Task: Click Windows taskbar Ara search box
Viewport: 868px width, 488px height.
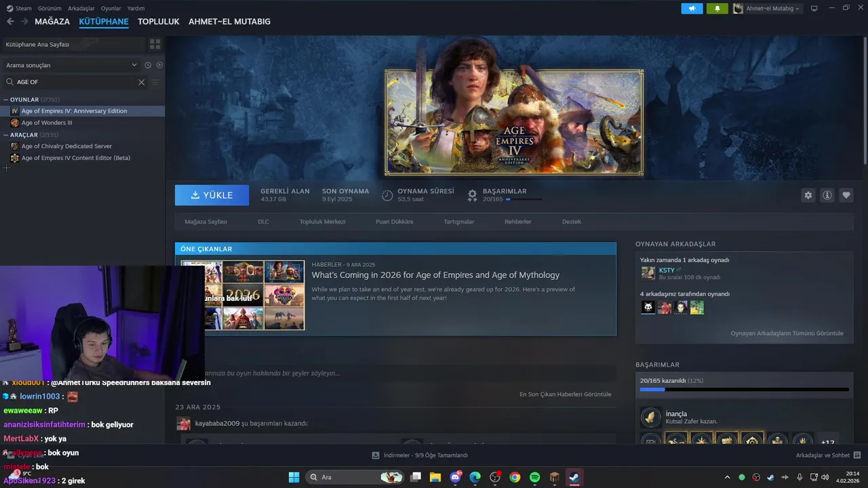Action: click(355, 477)
